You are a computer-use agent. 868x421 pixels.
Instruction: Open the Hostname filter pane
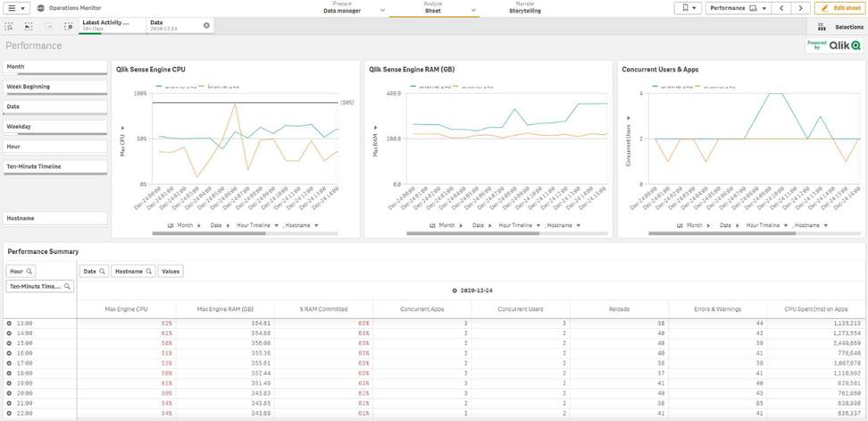[x=55, y=219]
